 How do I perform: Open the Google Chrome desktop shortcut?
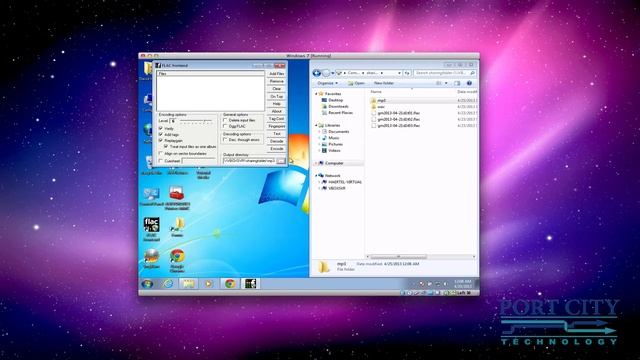point(177,260)
